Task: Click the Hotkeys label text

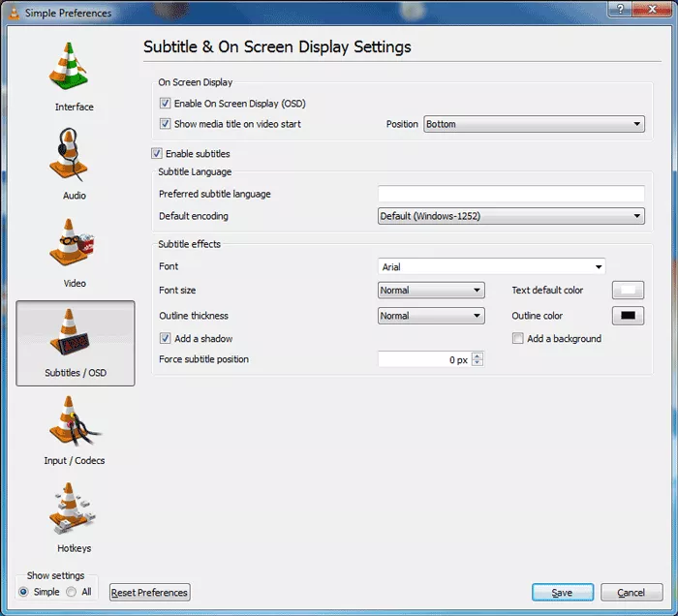Action: click(x=75, y=548)
